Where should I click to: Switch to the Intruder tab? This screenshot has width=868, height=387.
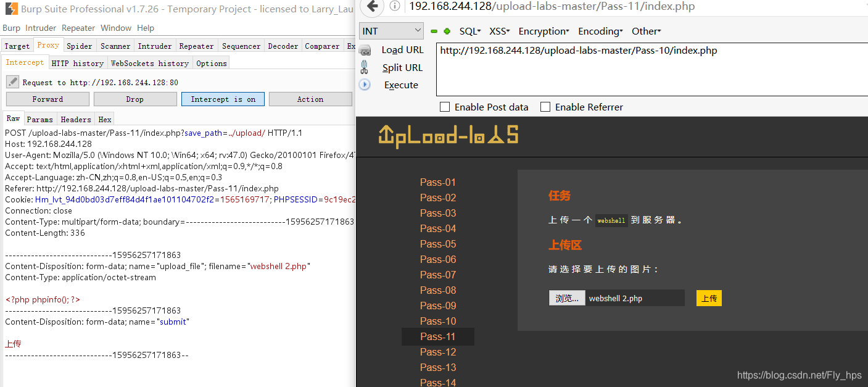click(x=155, y=46)
